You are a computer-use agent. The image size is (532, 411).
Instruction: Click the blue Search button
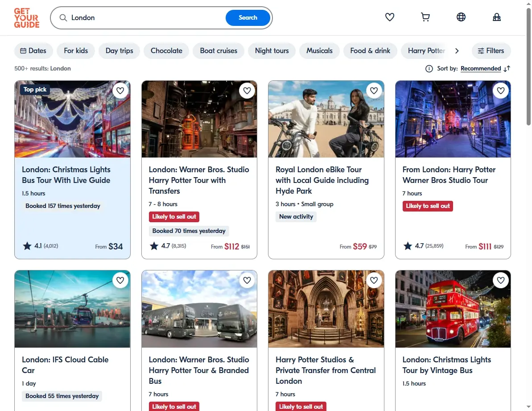coord(247,18)
